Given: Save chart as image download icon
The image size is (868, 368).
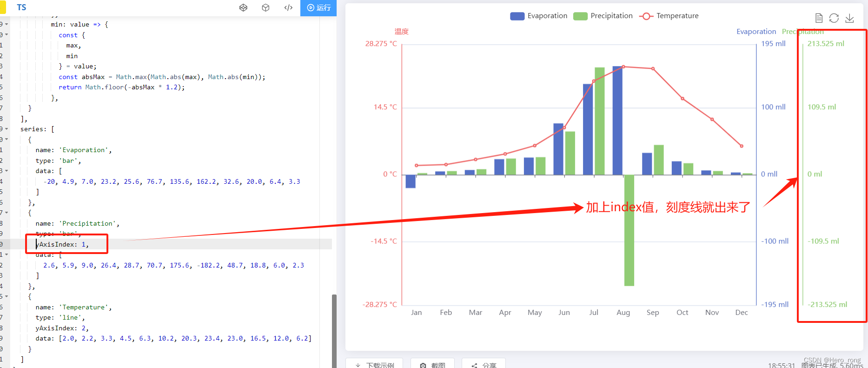Looking at the screenshot, I should coord(849,18).
